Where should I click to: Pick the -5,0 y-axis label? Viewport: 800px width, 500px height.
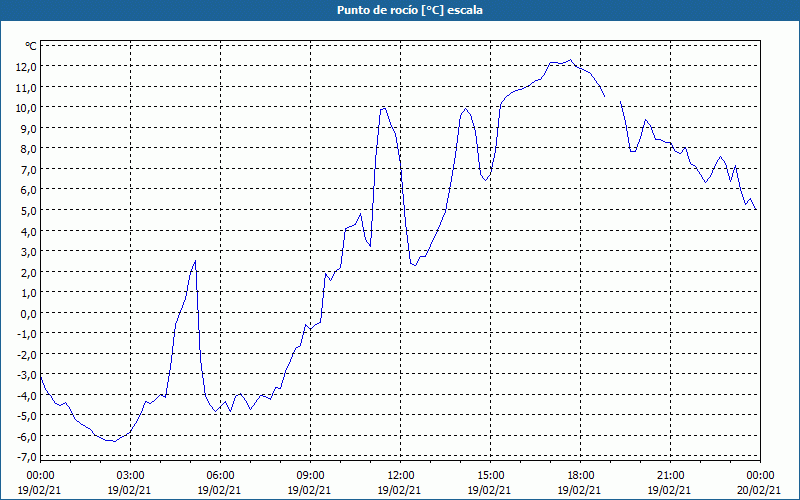tap(28, 416)
